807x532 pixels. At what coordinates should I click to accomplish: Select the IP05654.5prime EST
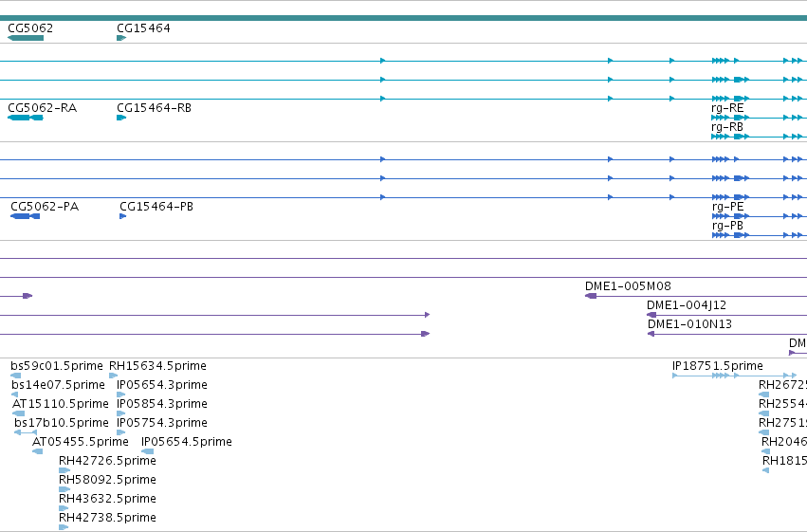[148, 451]
